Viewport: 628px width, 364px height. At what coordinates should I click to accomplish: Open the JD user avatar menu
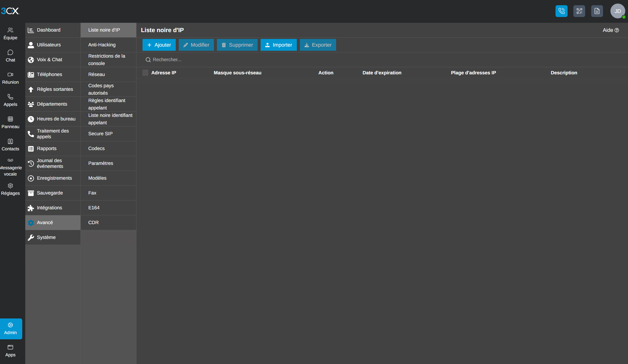(618, 11)
